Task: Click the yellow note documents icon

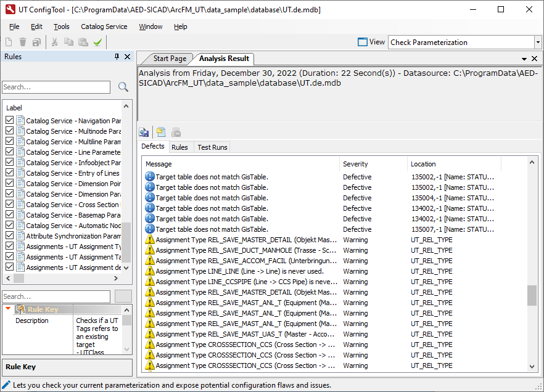Action: 160,132
